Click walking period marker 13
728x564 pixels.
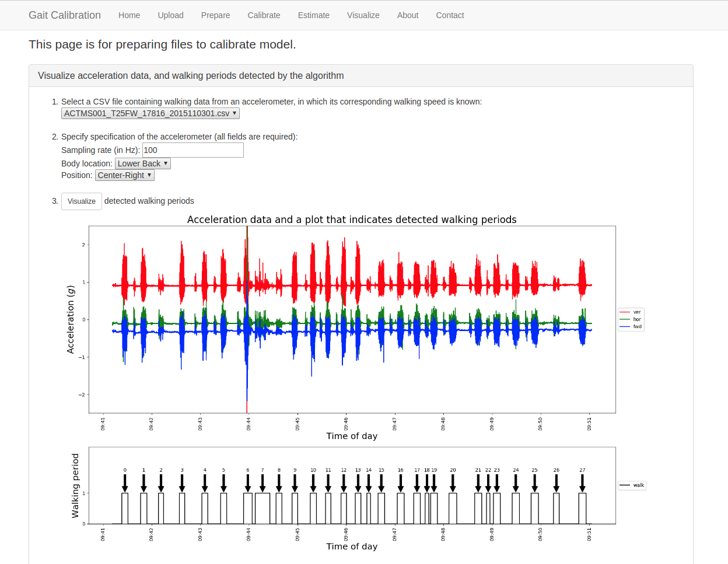(358, 481)
